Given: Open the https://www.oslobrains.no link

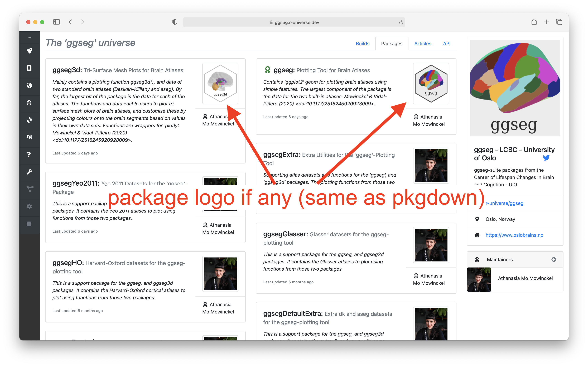Looking at the screenshot, I should (514, 235).
